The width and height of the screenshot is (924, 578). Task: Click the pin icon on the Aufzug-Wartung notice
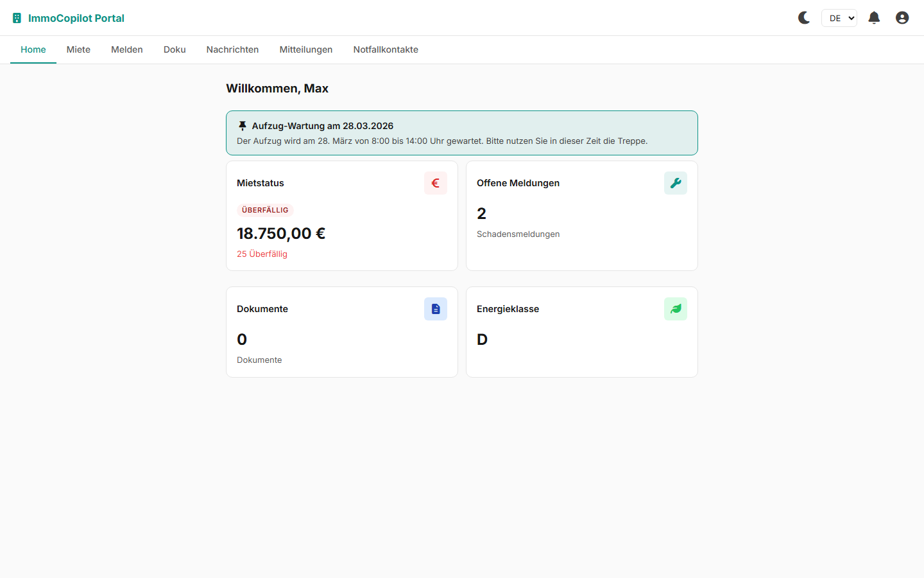tap(242, 125)
